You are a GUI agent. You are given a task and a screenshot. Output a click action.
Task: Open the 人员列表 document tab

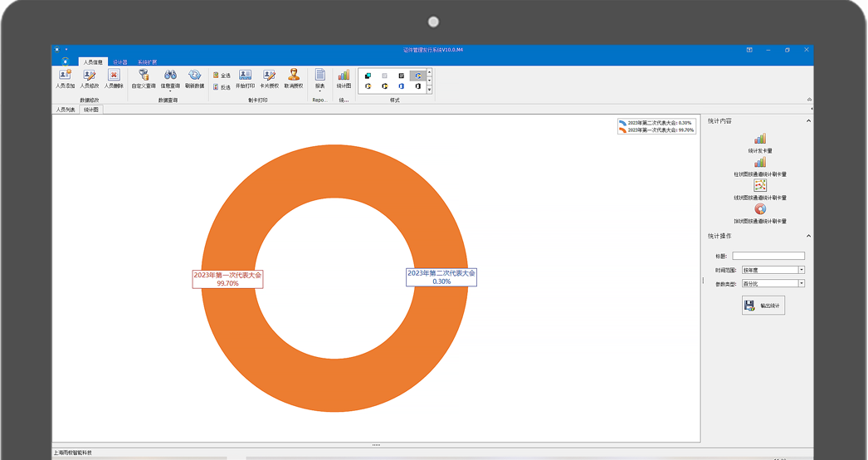click(66, 110)
